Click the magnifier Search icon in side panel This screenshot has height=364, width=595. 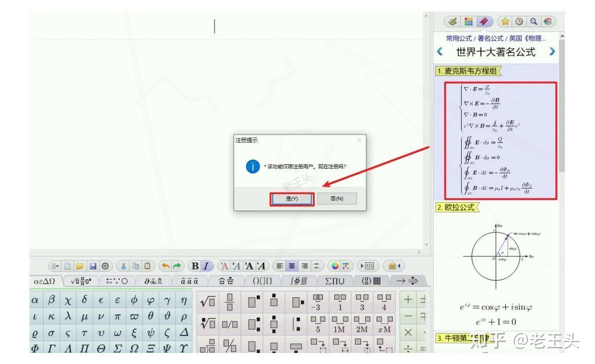(x=533, y=22)
